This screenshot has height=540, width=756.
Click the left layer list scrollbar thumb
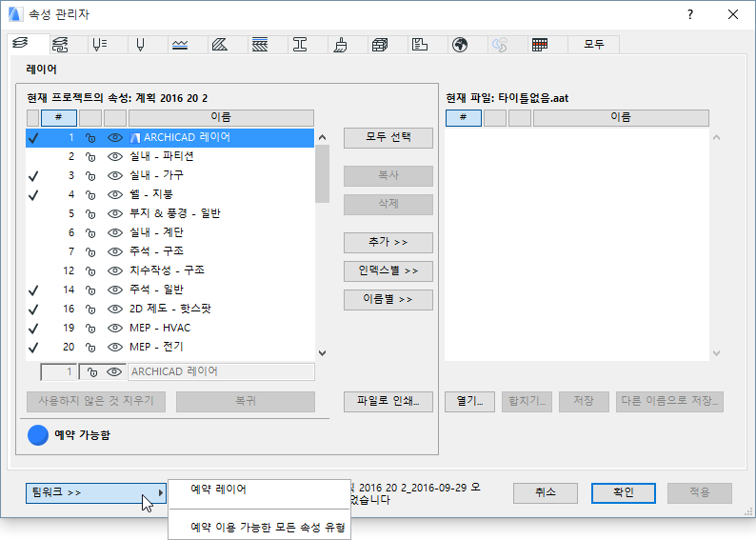(323, 173)
